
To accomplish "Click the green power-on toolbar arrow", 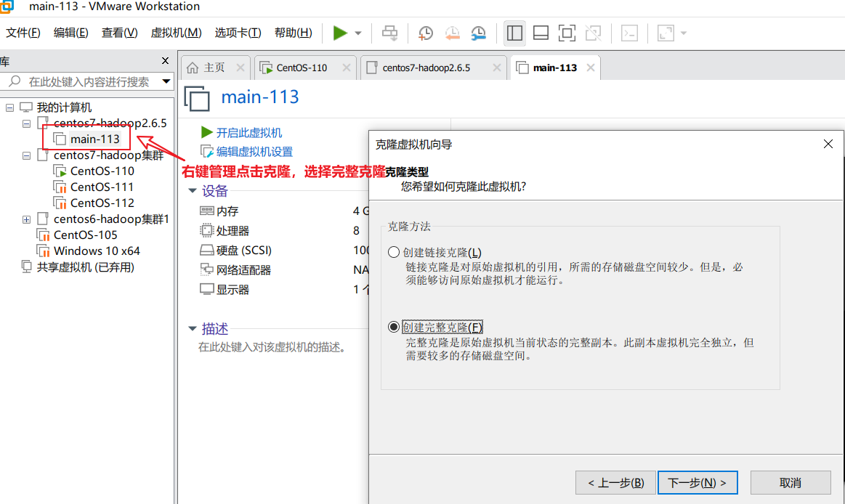I will (x=339, y=33).
